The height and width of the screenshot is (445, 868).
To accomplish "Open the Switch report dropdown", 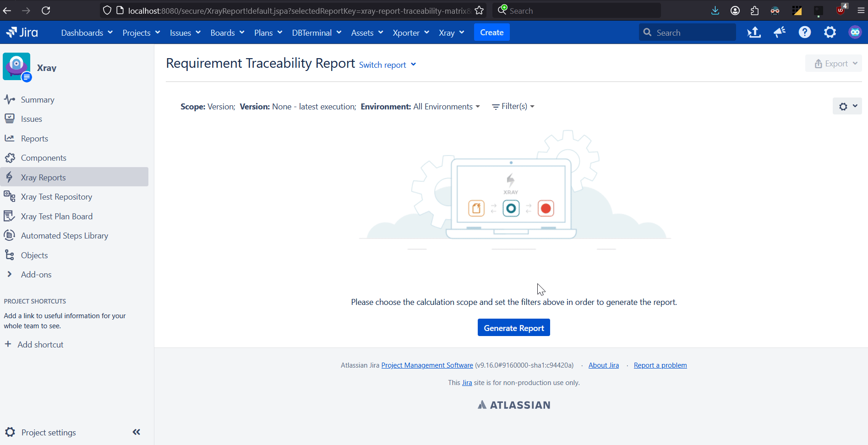I will pos(388,65).
